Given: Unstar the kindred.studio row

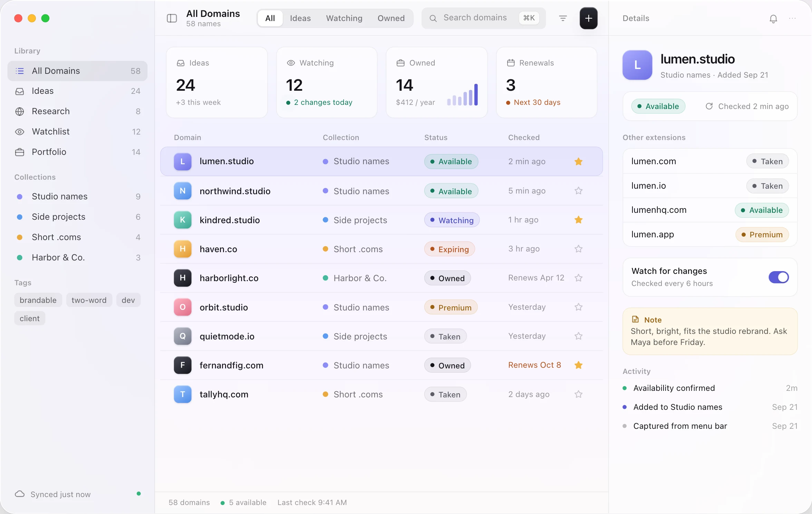Looking at the screenshot, I should tap(579, 220).
